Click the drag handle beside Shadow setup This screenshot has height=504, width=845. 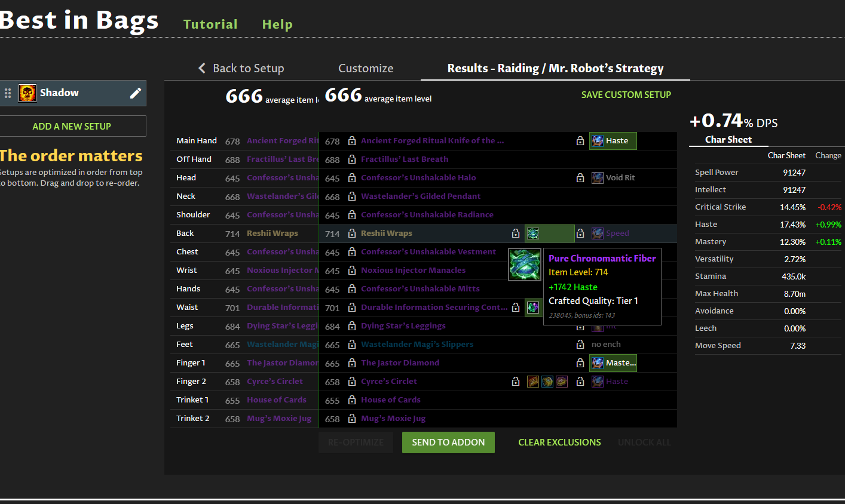coord(8,93)
